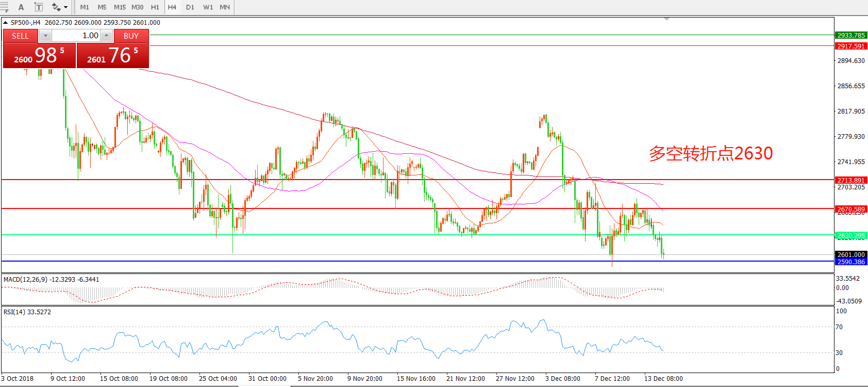
Task: Switch chart to M1 timeframe
Action: tap(85, 7)
